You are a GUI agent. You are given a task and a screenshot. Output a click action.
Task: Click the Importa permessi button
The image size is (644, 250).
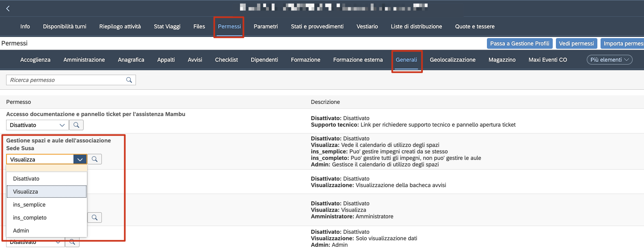pos(622,43)
